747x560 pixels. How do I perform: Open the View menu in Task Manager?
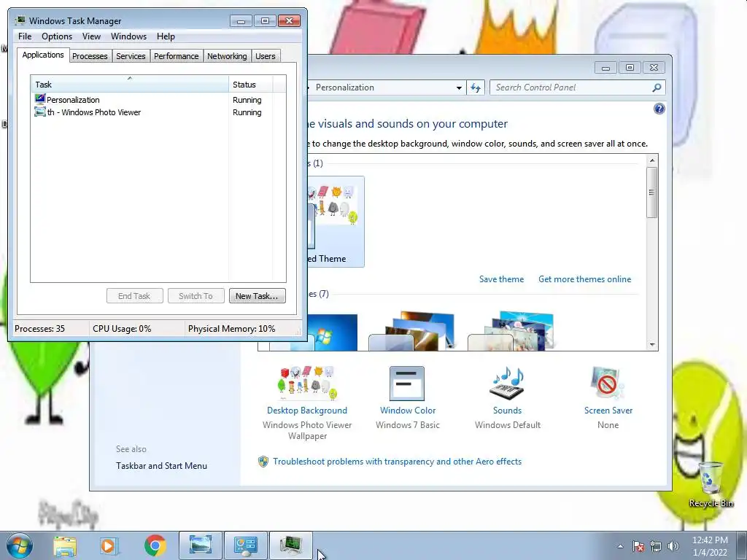(91, 36)
